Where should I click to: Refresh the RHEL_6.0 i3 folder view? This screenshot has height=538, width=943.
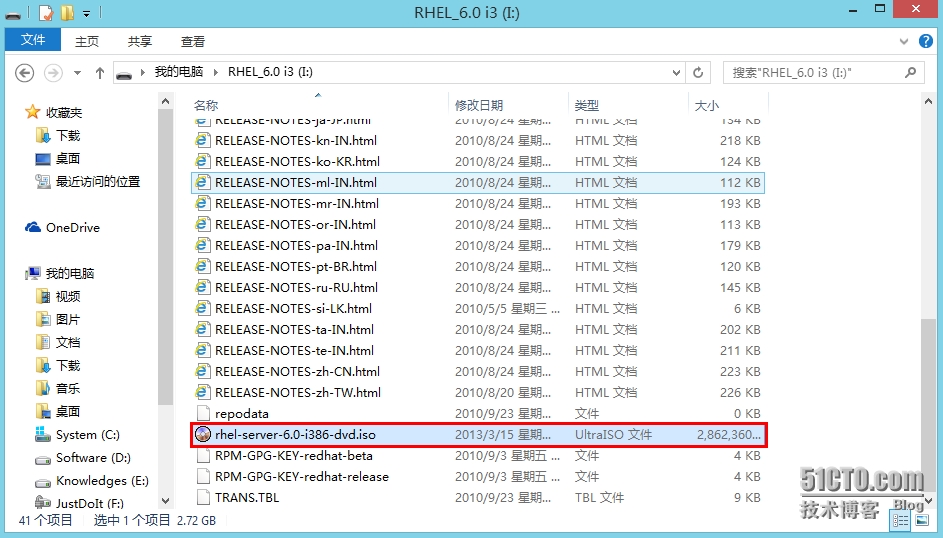tap(698, 73)
